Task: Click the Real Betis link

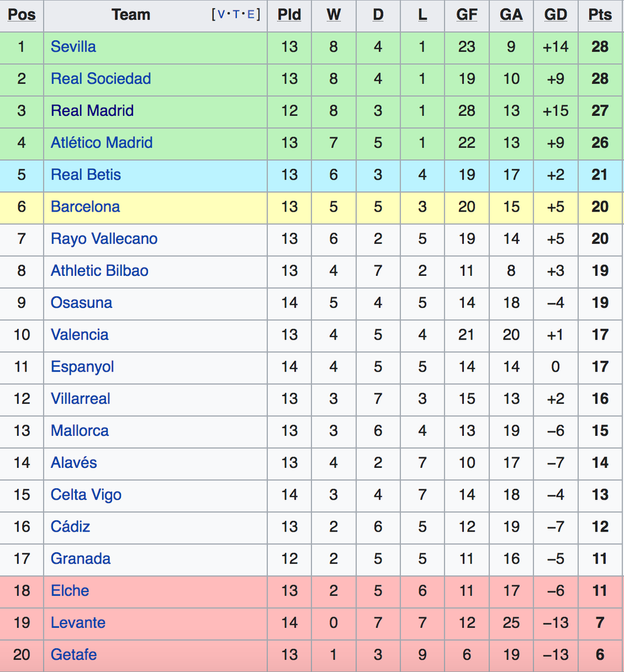Action: click(x=86, y=174)
